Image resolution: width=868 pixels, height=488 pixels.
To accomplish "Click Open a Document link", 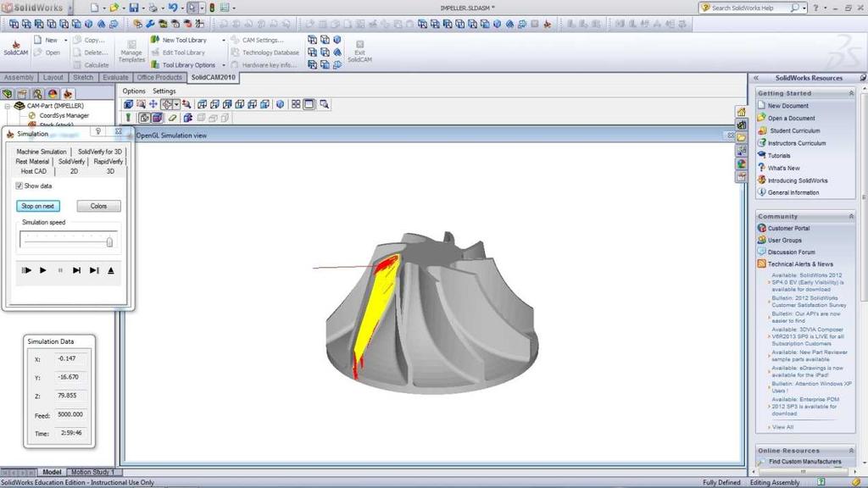I will click(791, 119).
